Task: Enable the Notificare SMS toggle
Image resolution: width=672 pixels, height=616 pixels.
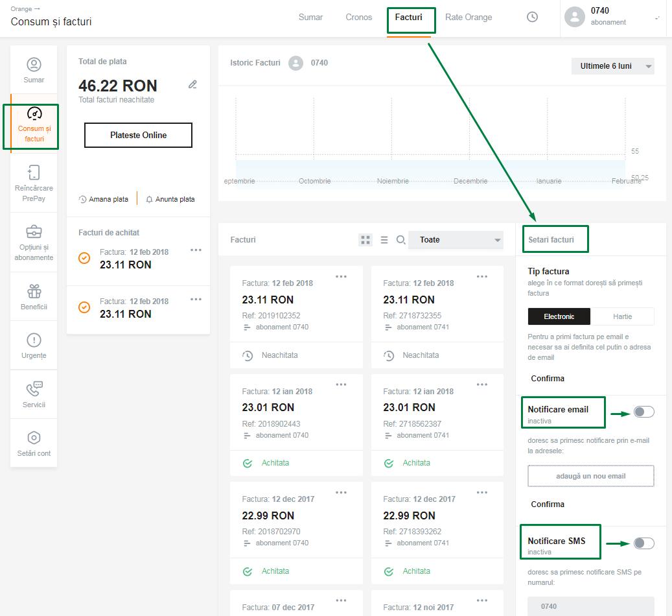Action: coord(643,543)
